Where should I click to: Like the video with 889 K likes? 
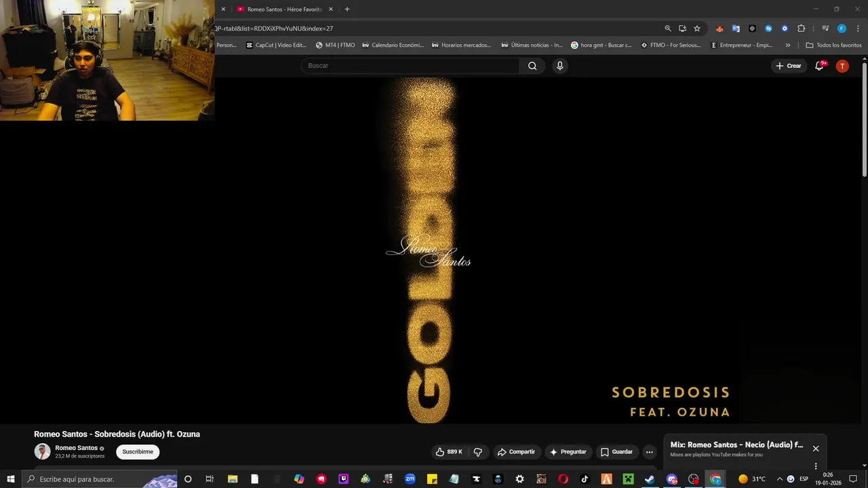pyautogui.click(x=449, y=451)
